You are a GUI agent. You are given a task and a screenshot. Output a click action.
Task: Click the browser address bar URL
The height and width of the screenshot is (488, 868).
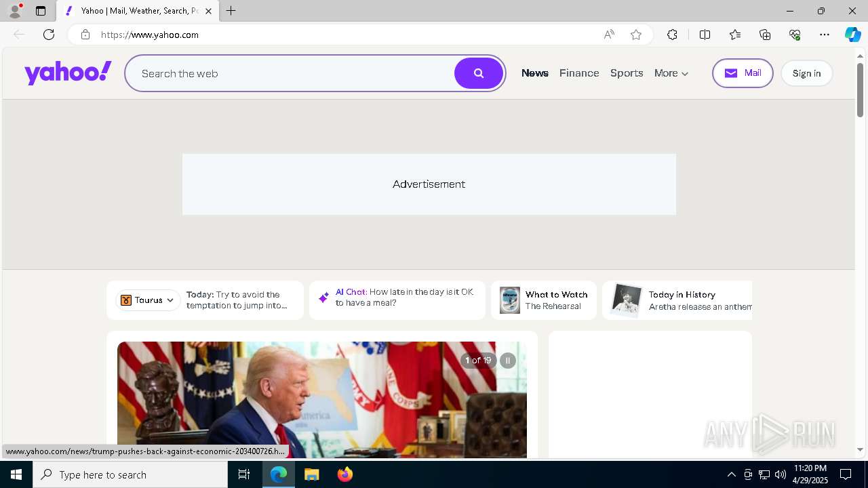click(x=150, y=35)
